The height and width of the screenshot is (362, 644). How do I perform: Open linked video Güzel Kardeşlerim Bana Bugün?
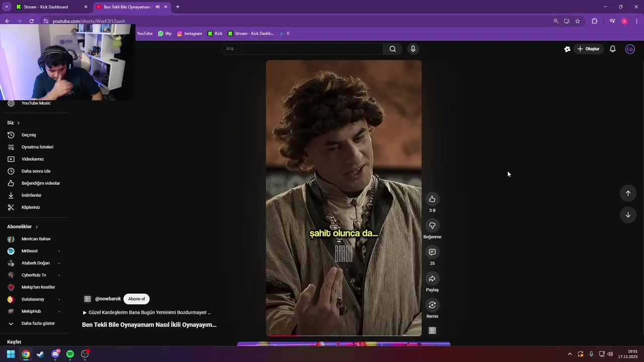147,312
